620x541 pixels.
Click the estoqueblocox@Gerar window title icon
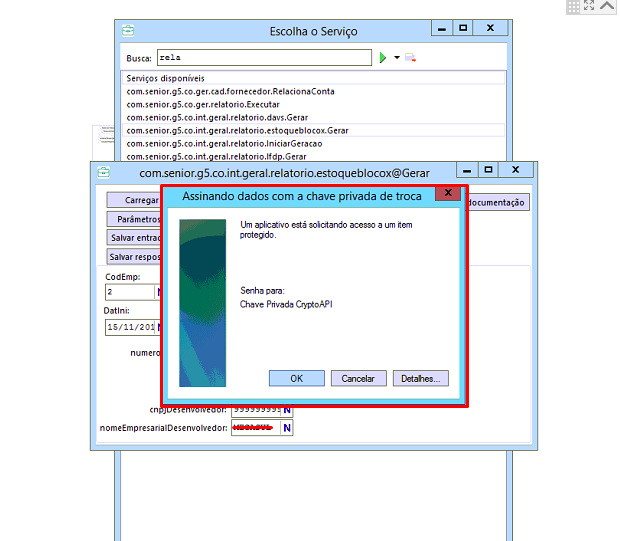pyautogui.click(x=103, y=172)
